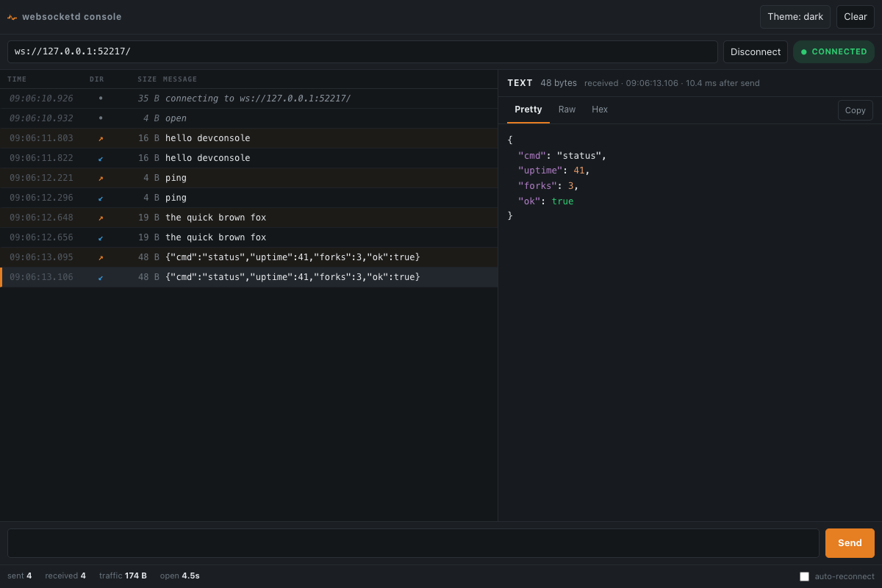882x588 pixels.
Task: Click the 'sent 4' status bar counter
Action: coord(20,576)
